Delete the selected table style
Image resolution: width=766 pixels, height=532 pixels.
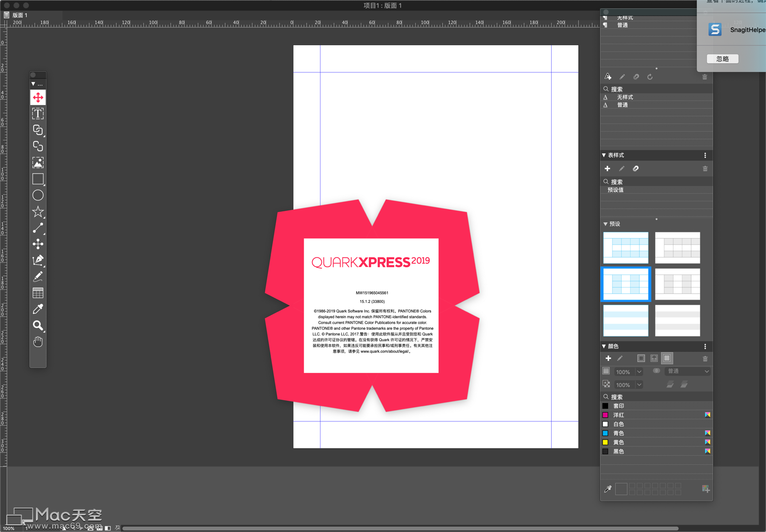[x=705, y=169]
